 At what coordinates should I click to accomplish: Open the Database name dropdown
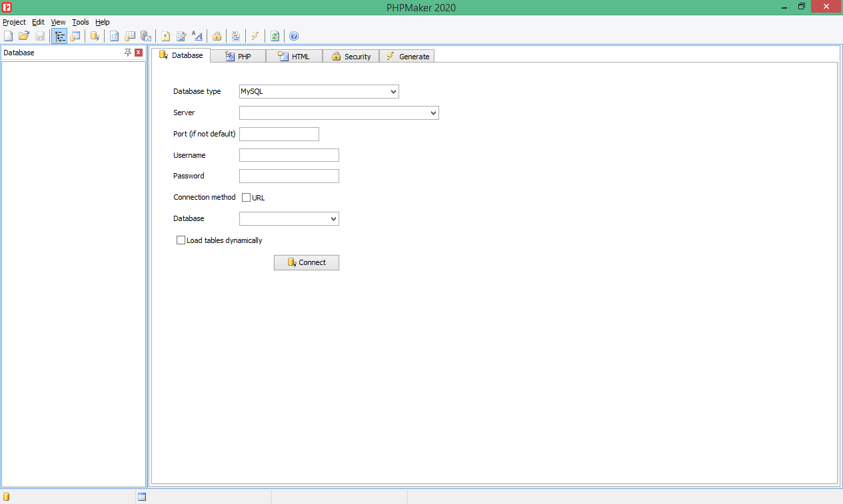click(x=333, y=219)
